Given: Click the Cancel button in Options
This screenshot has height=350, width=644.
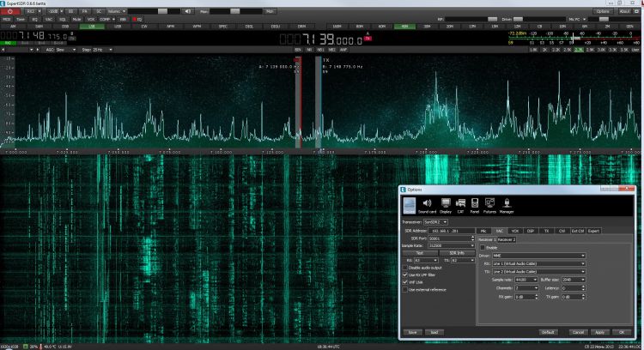Looking at the screenshot, I should (578, 332).
